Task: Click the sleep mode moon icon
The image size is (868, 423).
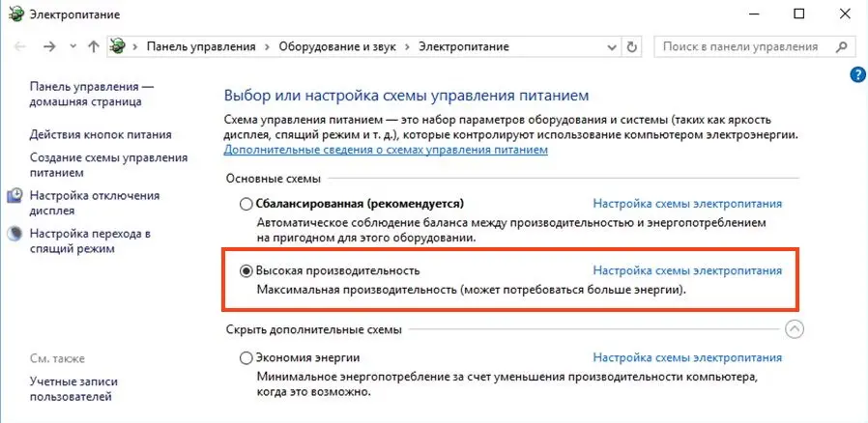Action: (14, 234)
